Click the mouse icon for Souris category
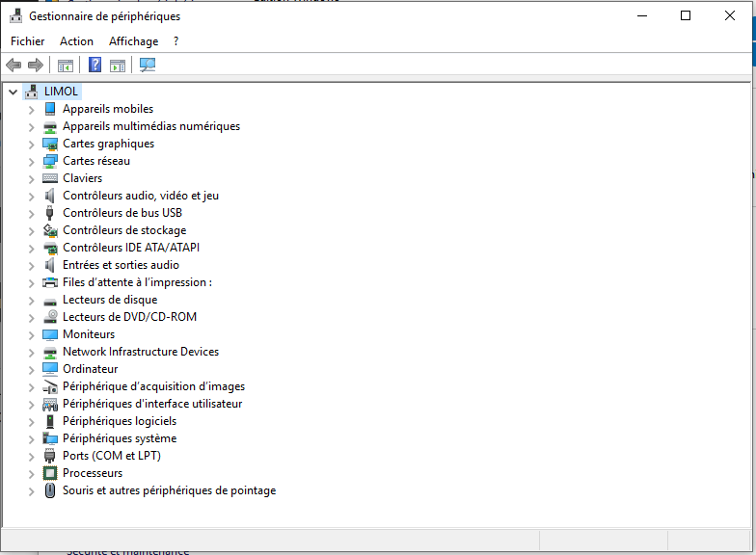The height and width of the screenshot is (555, 756). [x=50, y=490]
